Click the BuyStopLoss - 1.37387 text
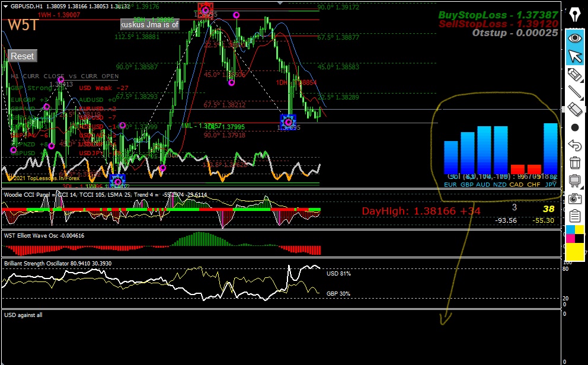The height and width of the screenshot is (365, 588). (498, 15)
